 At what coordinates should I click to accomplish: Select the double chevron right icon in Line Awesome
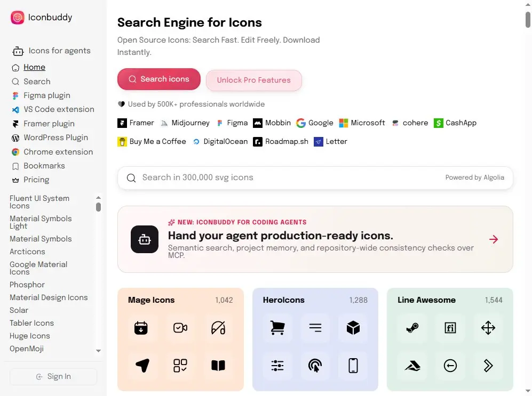point(488,366)
